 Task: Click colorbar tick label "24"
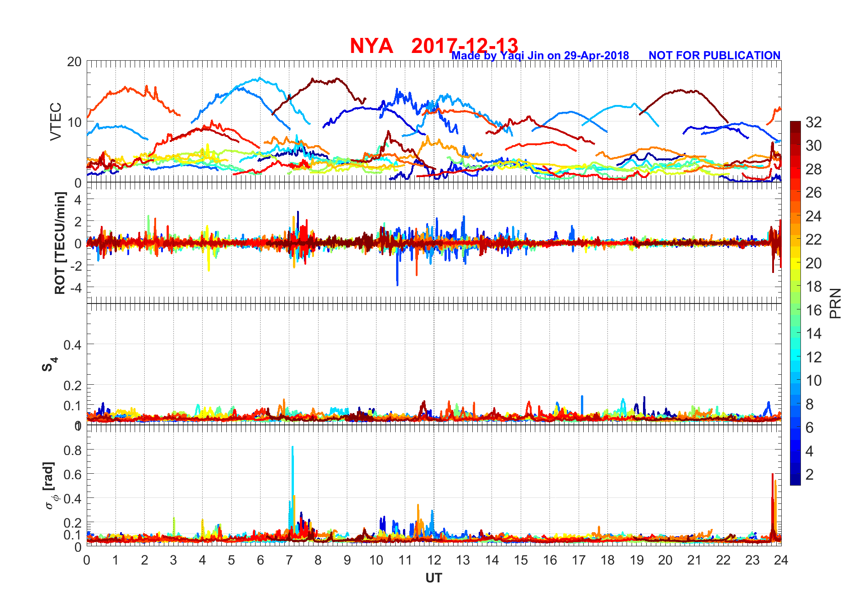(x=813, y=216)
